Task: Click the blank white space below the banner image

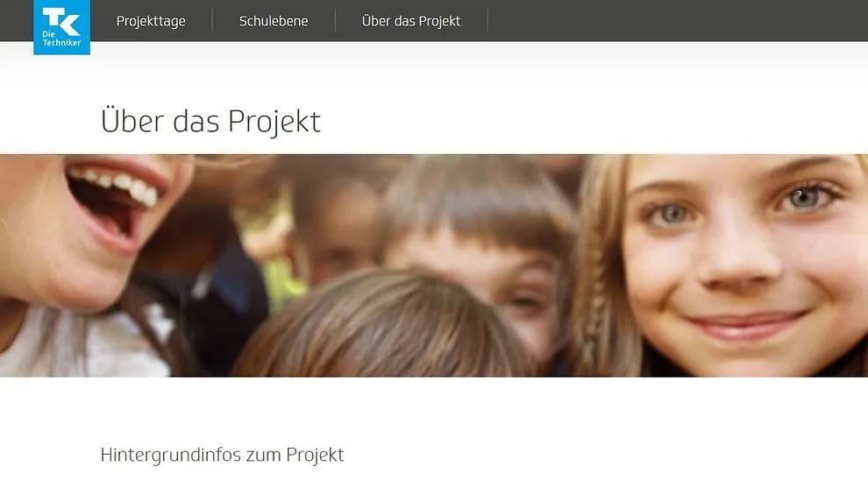Action: 434,409
